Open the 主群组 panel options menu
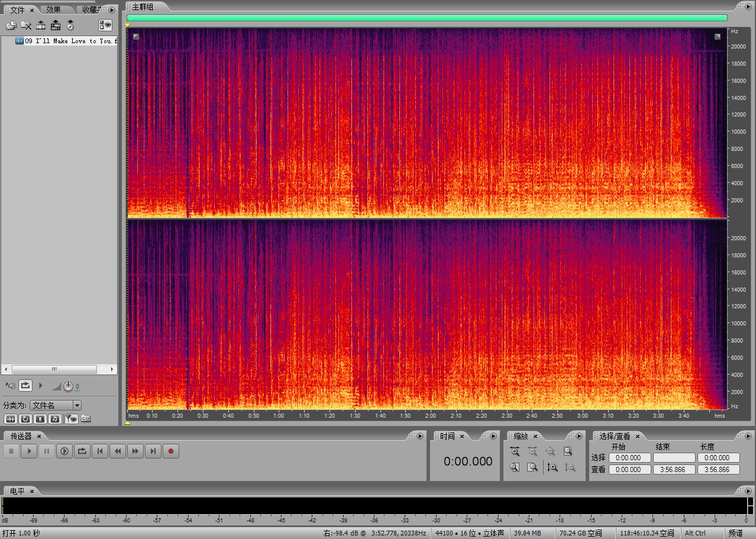 [747, 7]
